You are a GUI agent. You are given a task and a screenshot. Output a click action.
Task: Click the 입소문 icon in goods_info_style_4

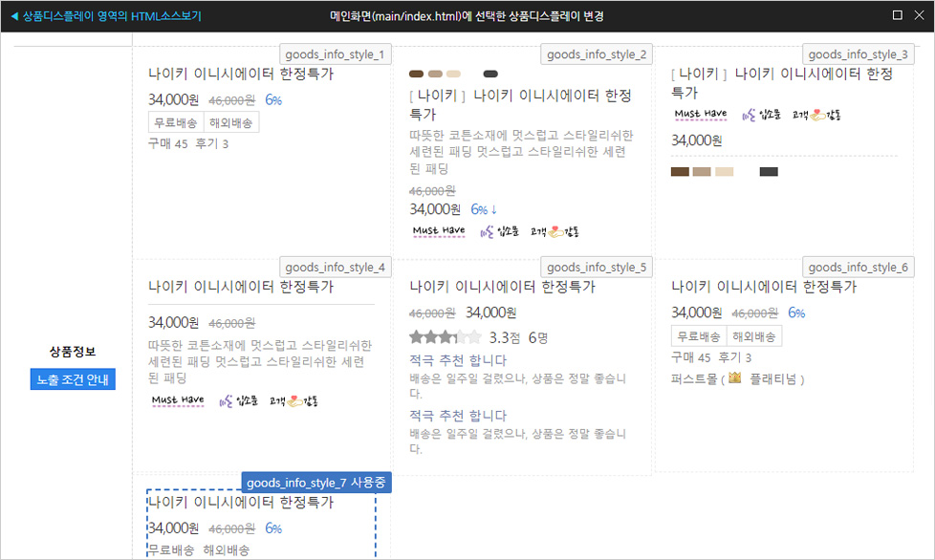click(238, 401)
